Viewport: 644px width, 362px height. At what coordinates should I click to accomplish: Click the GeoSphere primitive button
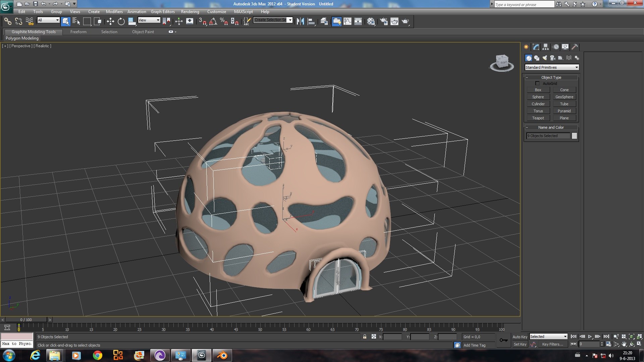(564, 97)
